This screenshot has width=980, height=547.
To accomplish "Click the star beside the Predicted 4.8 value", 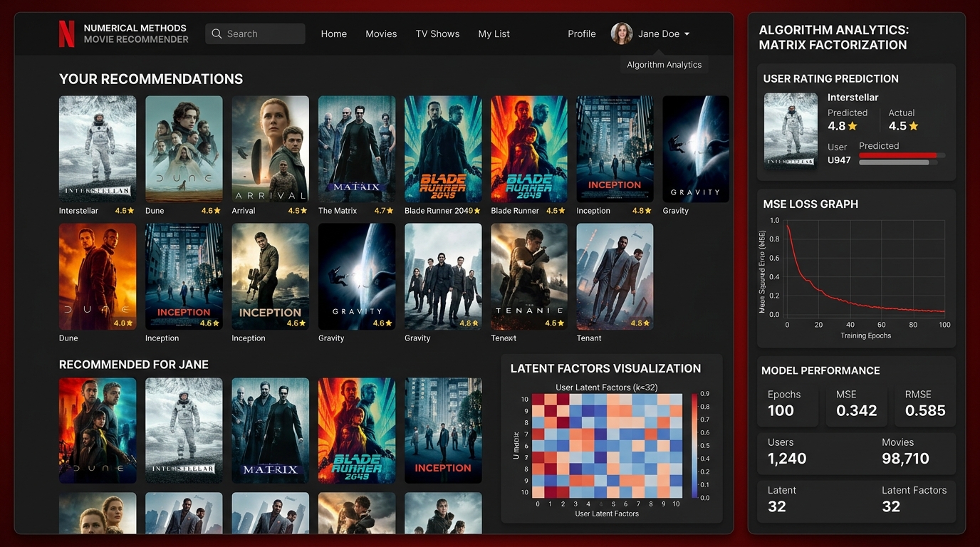I will 853,126.
